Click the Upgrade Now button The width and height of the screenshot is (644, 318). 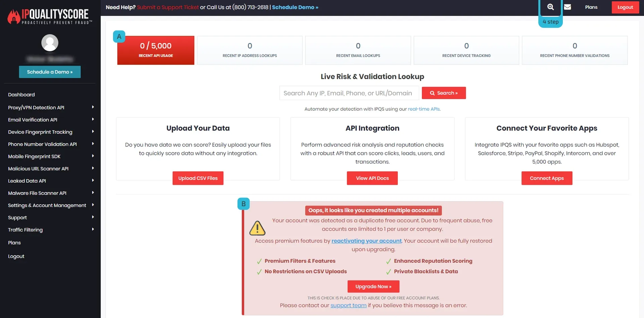(x=373, y=286)
